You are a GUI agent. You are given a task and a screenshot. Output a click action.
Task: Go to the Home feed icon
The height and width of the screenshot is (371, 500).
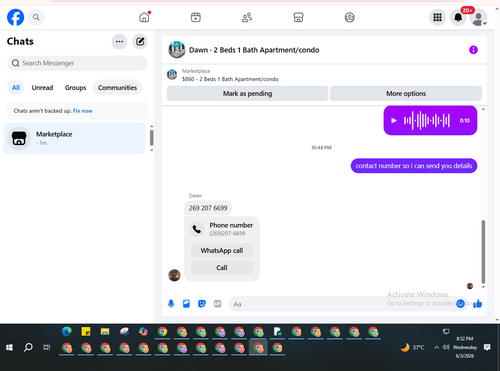pyautogui.click(x=144, y=17)
